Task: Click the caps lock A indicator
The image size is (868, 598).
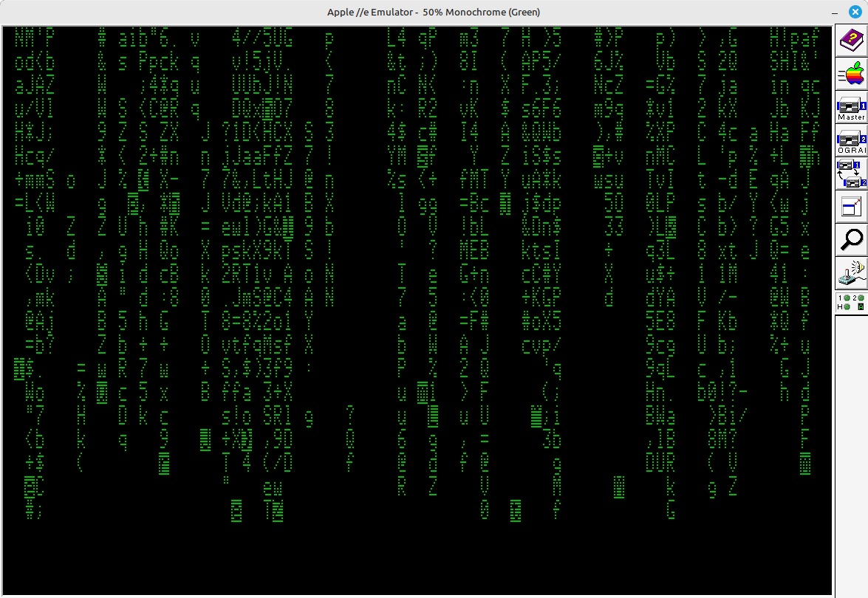Action: coord(861,306)
